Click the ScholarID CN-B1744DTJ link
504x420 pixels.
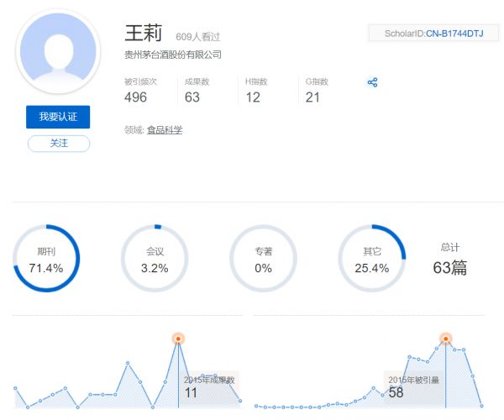(x=455, y=34)
